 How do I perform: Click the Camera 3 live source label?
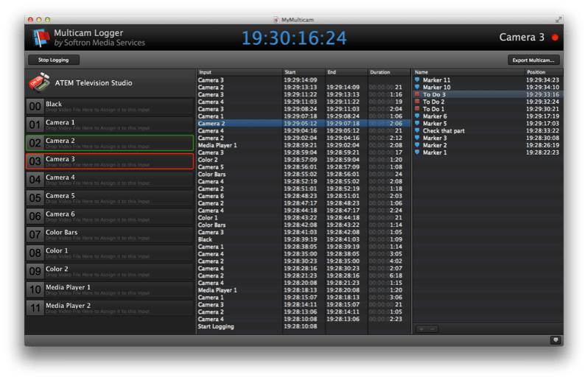522,37
